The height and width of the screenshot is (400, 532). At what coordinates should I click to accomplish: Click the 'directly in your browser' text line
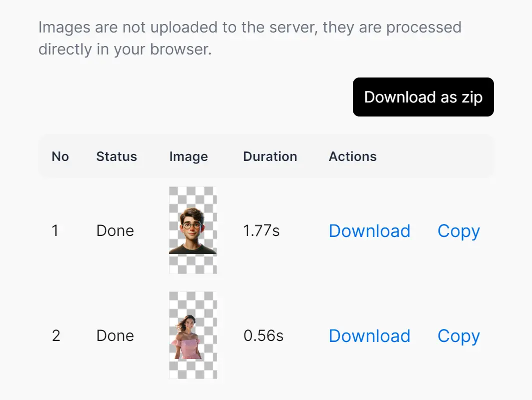pos(125,50)
